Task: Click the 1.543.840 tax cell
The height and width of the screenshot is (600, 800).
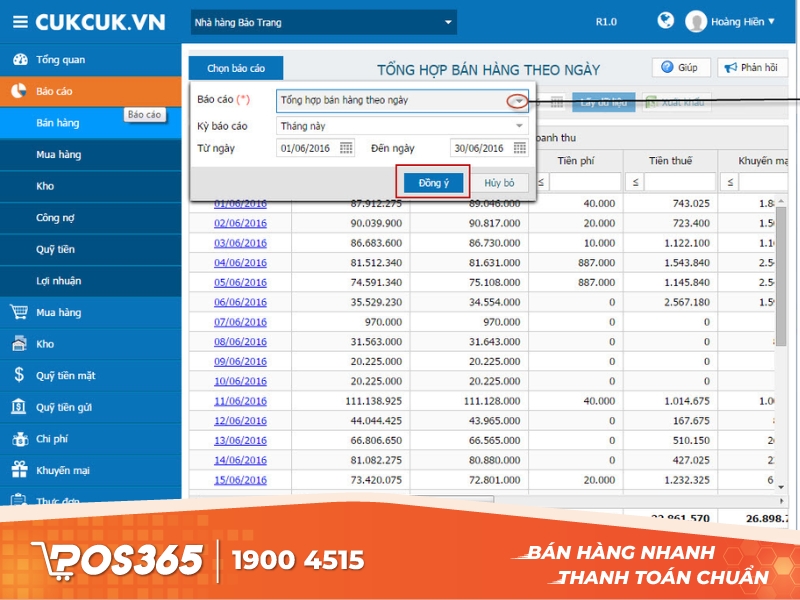Action: coord(687,263)
